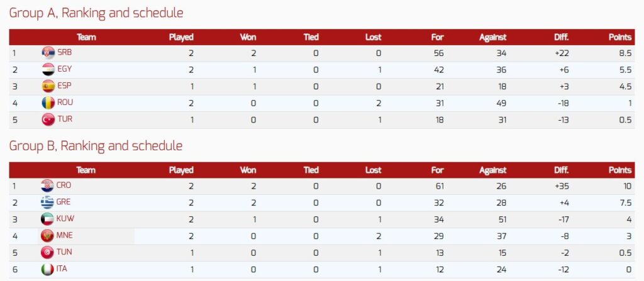Click the Turkey flag icon
The image size is (644, 281).
[x=48, y=119]
